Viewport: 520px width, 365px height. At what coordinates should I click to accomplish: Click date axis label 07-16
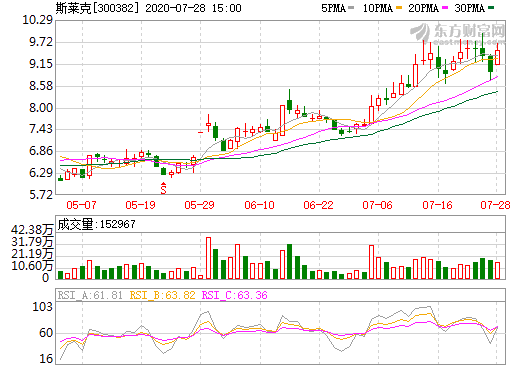tap(437, 205)
